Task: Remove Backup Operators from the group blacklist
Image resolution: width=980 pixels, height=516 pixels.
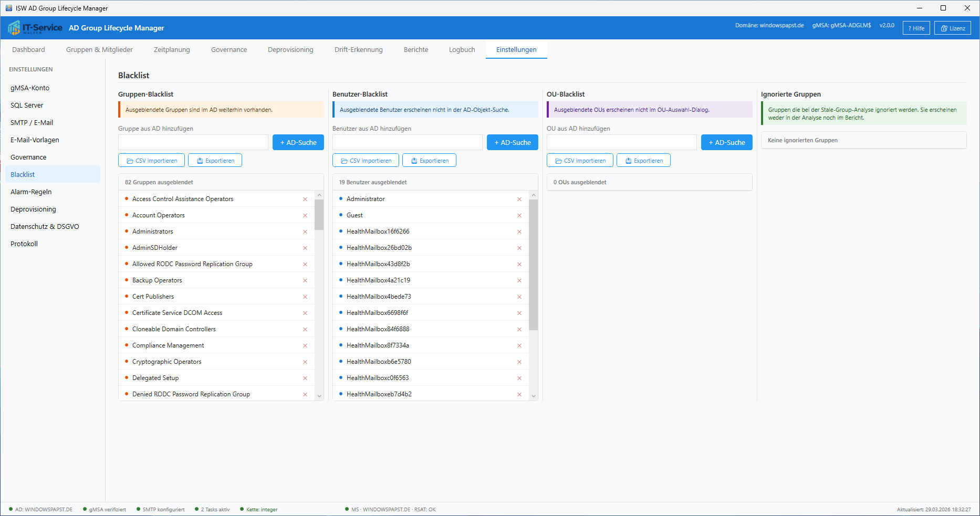Action: tap(305, 280)
